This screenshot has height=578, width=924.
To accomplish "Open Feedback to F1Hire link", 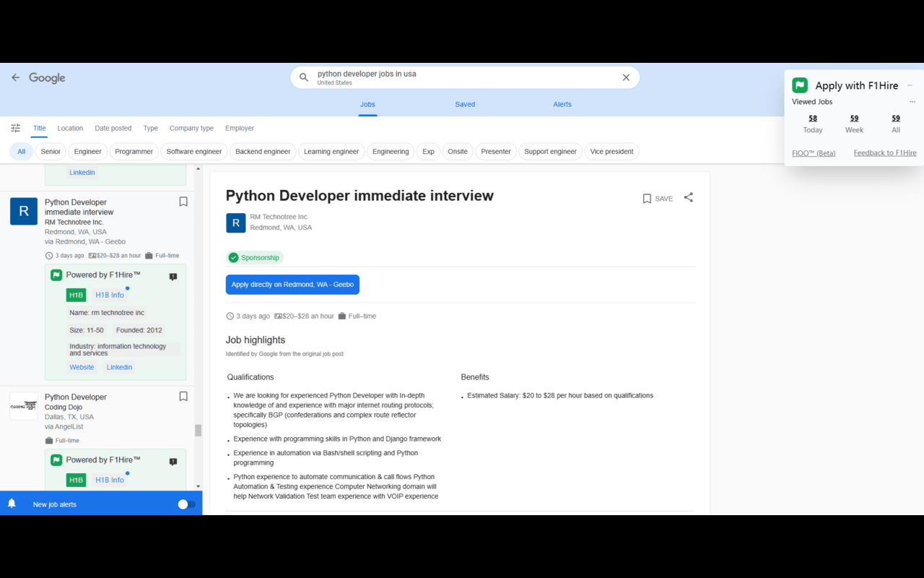I will click(885, 152).
